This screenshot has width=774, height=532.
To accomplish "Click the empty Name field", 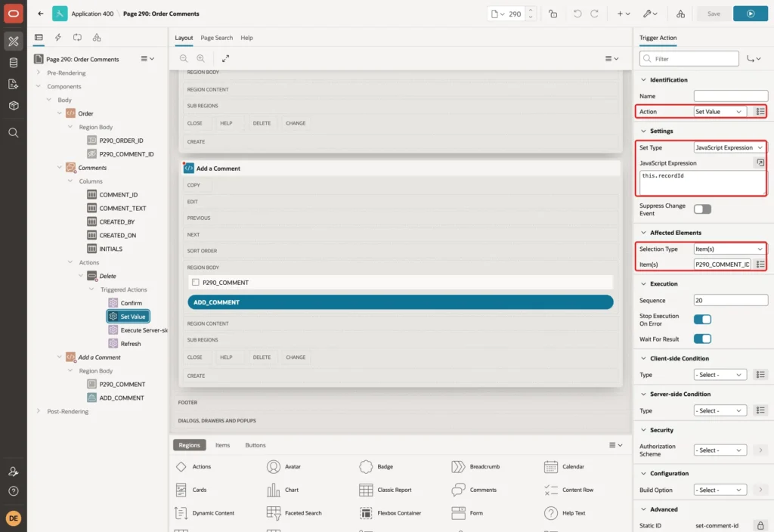I will [731, 96].
